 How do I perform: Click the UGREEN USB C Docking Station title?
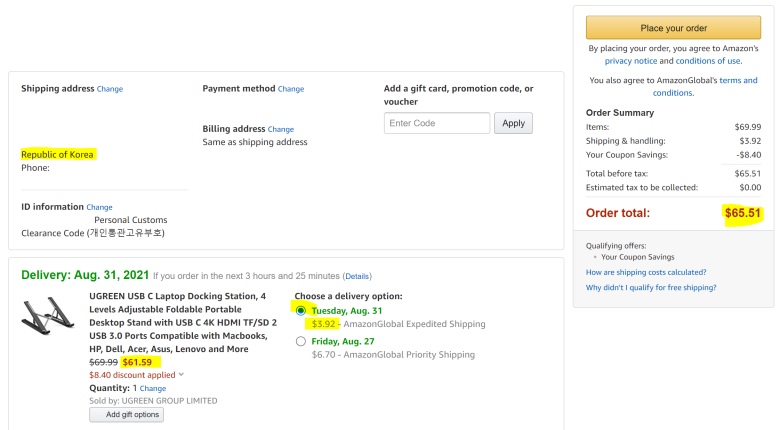183,322
